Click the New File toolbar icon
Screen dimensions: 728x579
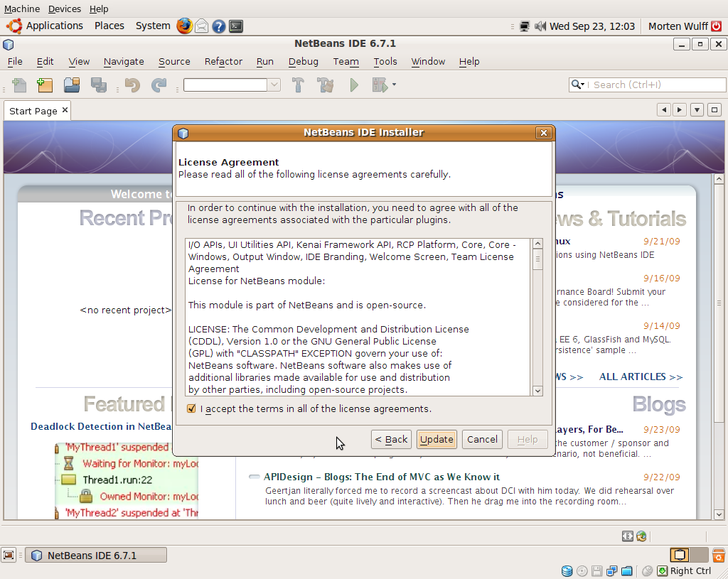pyautogui.click(x=19, y=85)
